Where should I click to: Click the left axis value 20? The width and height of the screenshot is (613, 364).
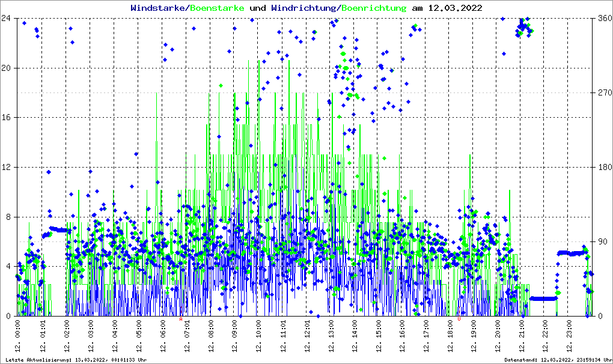(x=5, y=68)
